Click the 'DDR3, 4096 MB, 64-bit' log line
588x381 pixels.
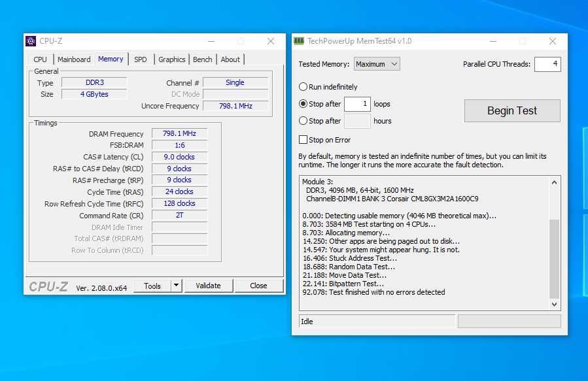pyautogui.click(x=360, y=190)
